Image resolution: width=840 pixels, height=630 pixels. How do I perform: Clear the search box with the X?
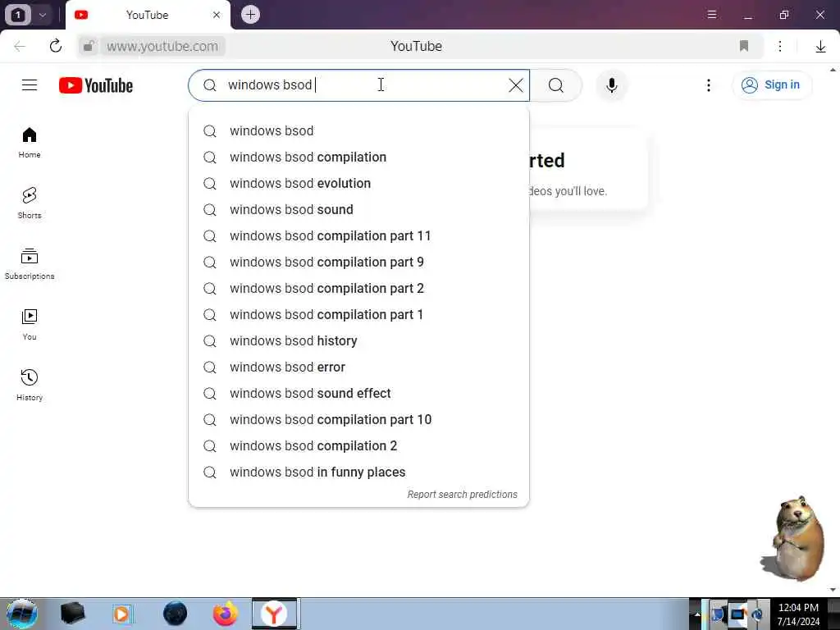pyautogui.click(x=516, y=85)
